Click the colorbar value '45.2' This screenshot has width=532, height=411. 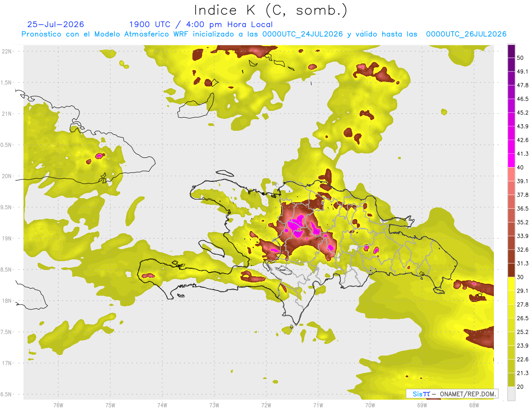coord(523,113)
